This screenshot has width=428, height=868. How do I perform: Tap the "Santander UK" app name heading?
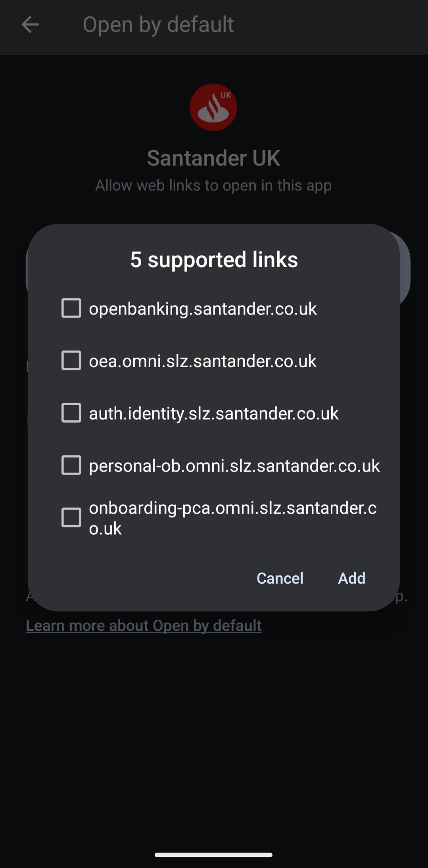pos(213,158)
